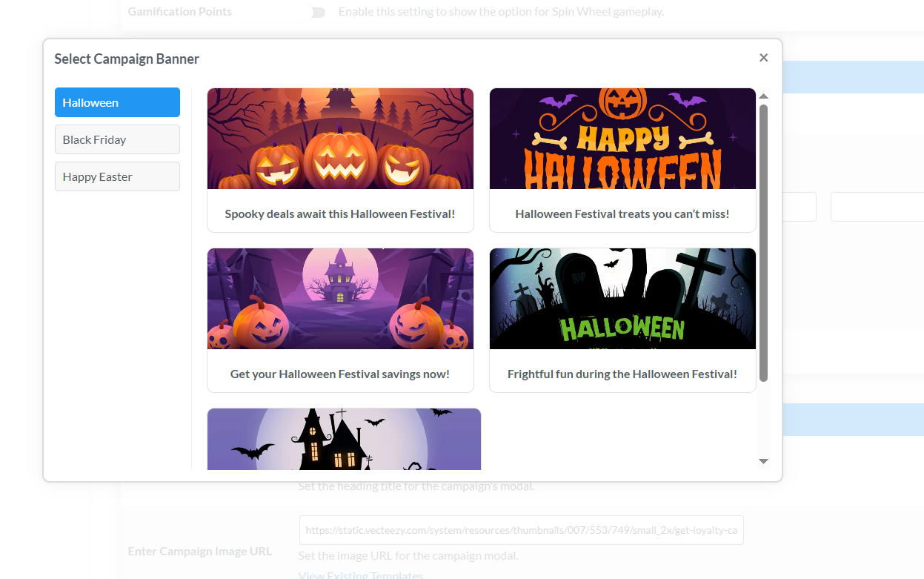
Task: Click 'Halloween Festival treats you can't miss!' caption
Action: pos(622,214)
